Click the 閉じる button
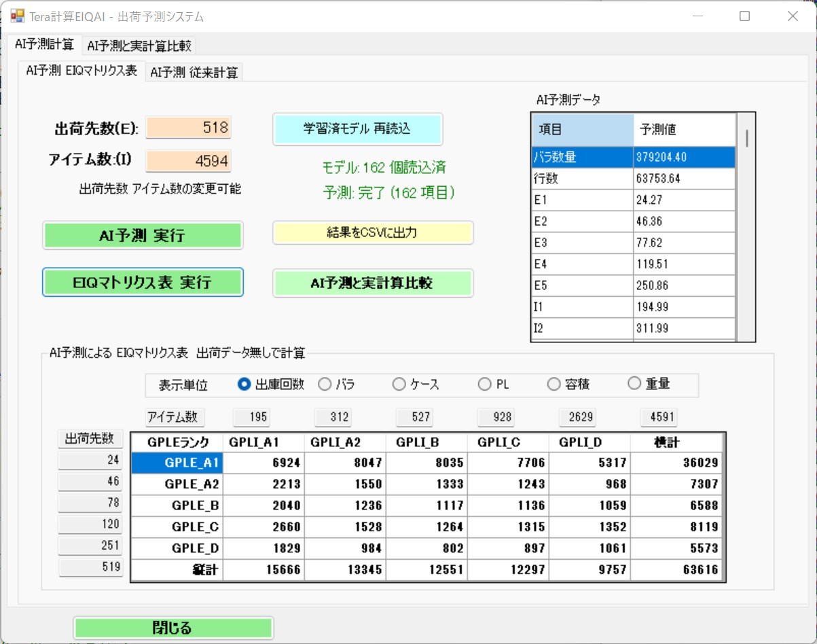This screenshot has width=817, height=644. [173, 628]
